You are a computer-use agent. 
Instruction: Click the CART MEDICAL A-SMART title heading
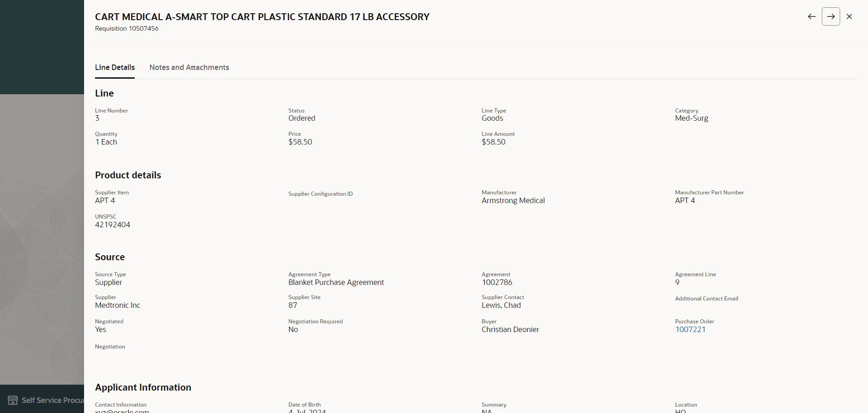(x=262, y=17)
